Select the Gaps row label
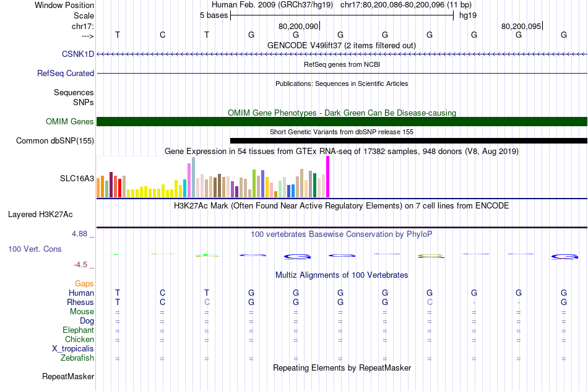This screenshot has width=588, height=391. coord(84,283)
